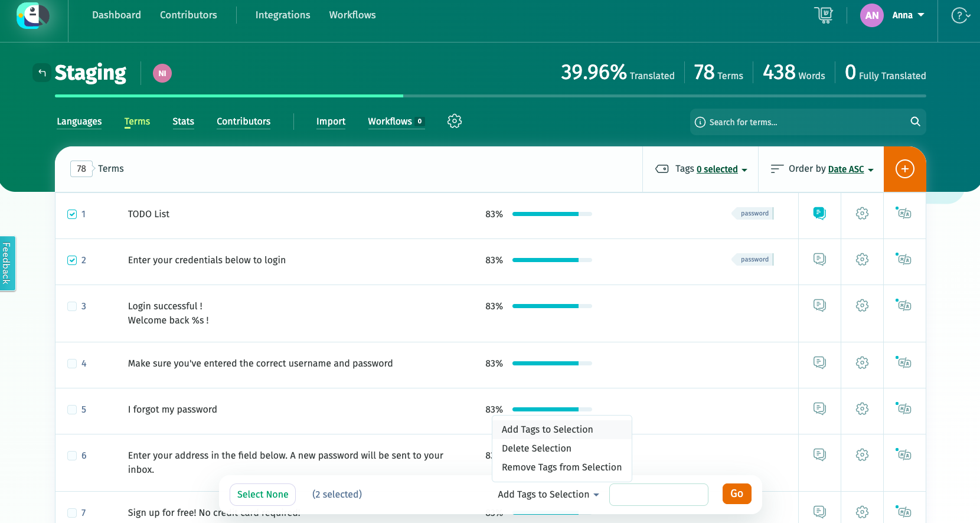
Task: Click the info icon in search field
Action: point(700,122)
